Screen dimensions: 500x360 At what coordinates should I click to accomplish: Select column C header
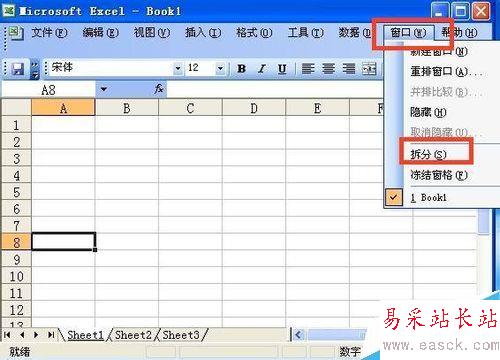(190, 108)
